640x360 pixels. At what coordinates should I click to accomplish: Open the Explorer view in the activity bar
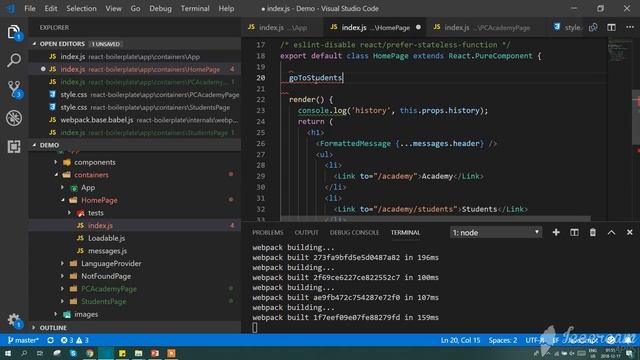pyautogui.click(x=14, y=32)
